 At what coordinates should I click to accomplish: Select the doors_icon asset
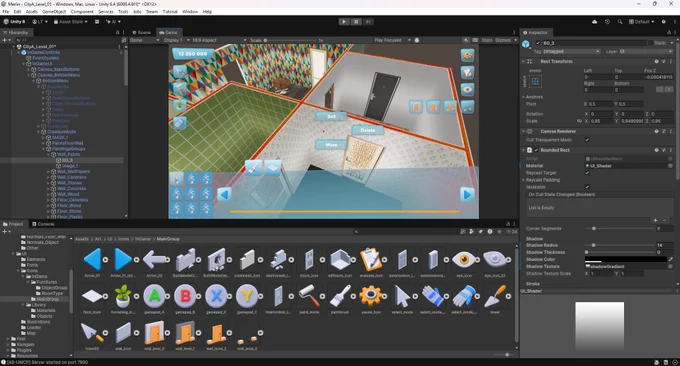point(309,259)
